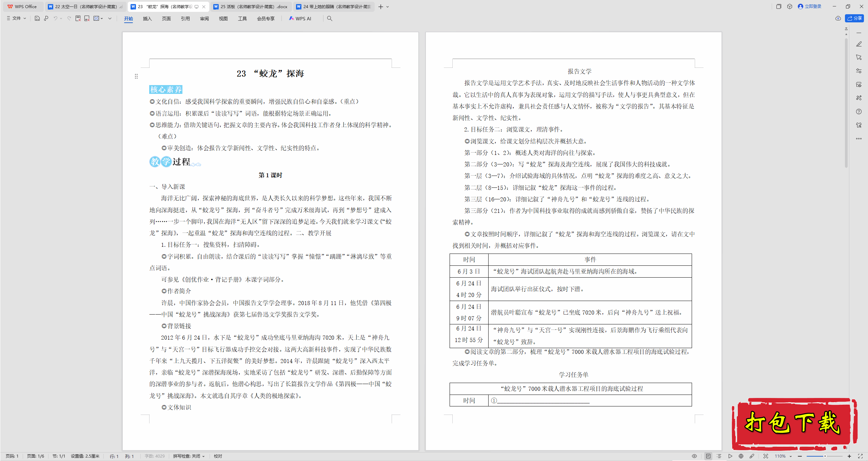Click zoom out minus button
Viewport: 868px width, 461px height.
pyautogui.click(x=800, y=456)
